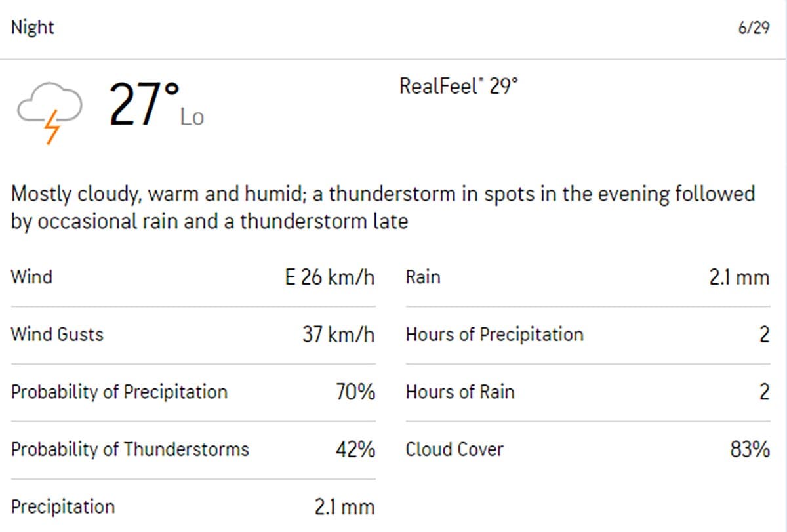Select the Cloud Cover label

point(454,449)
